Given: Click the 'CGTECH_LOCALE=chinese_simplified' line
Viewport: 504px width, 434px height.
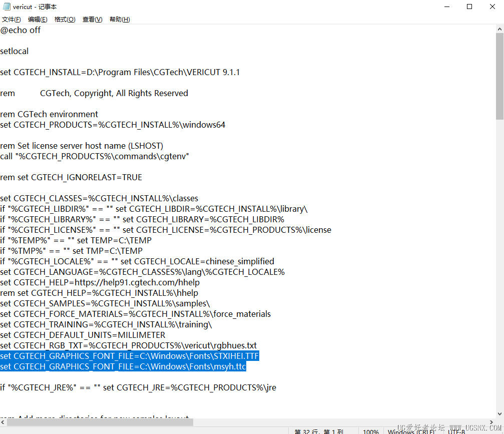Looking at the screenshot, I should pos(137,261).
